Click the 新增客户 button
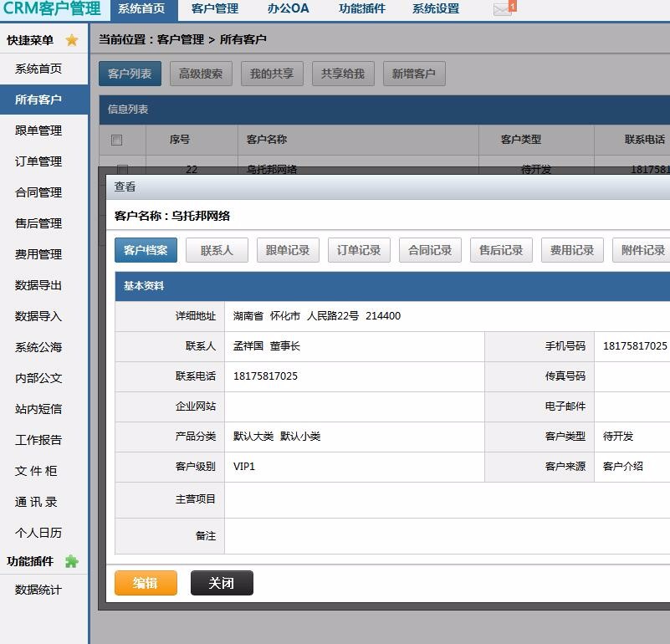The width and height of the screenshot is (670, 644). point(413,73)
